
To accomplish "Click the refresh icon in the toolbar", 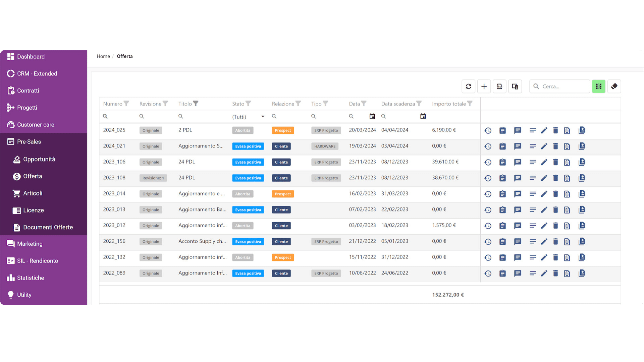I will [468, 86].
